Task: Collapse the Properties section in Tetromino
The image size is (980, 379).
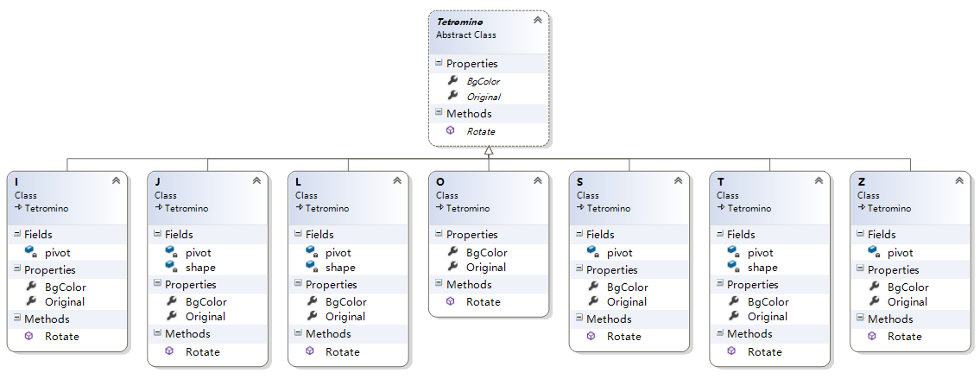Action: 439,63
